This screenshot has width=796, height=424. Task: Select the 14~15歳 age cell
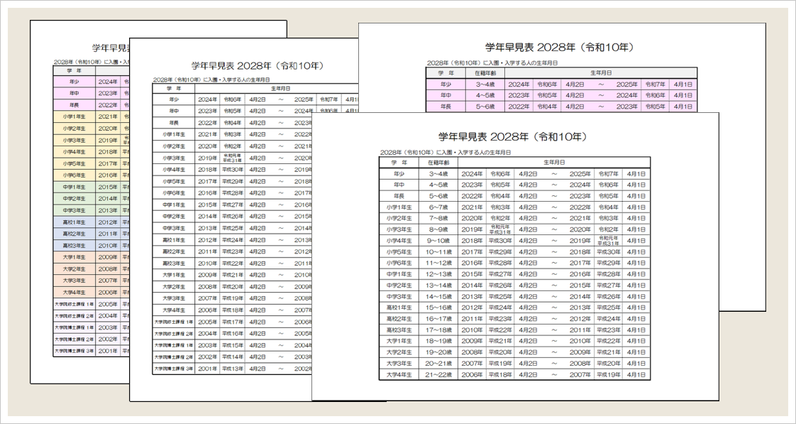coord(438,297)
